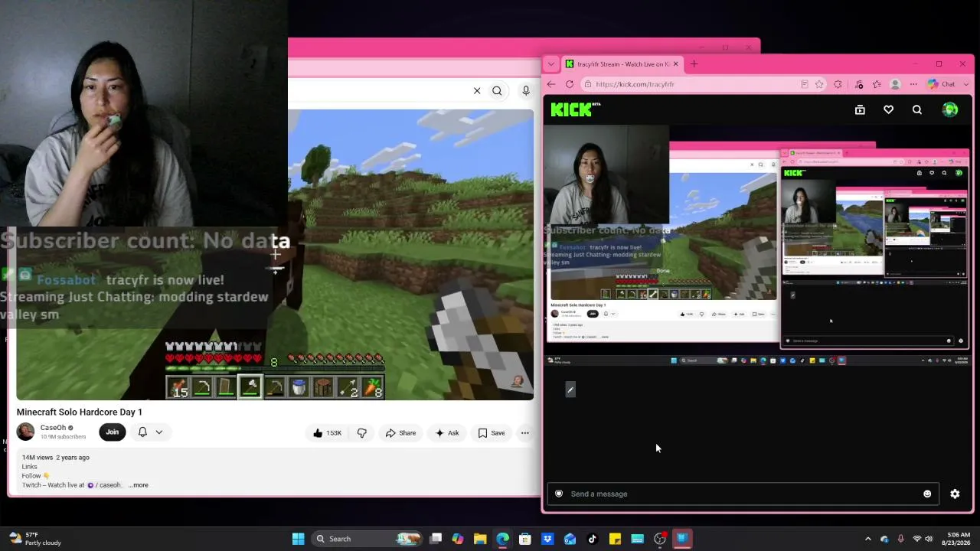Viewport: 980px width, 551px height.
Task: Reload the Kick stream page
Action: pos(571,84)
